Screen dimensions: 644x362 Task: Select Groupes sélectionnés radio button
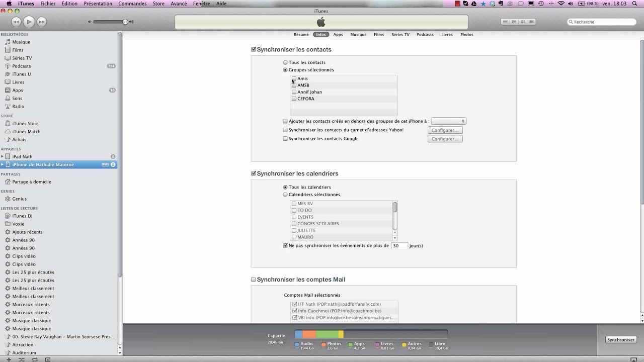tap(285, 70)
